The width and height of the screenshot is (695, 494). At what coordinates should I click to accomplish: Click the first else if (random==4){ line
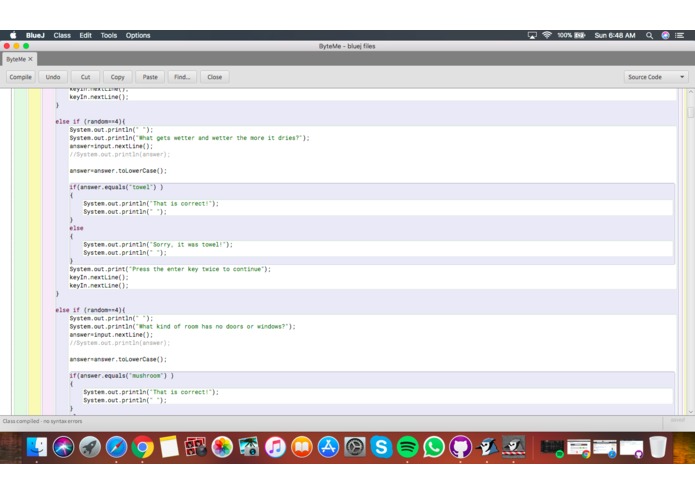(x=90, y=121)
